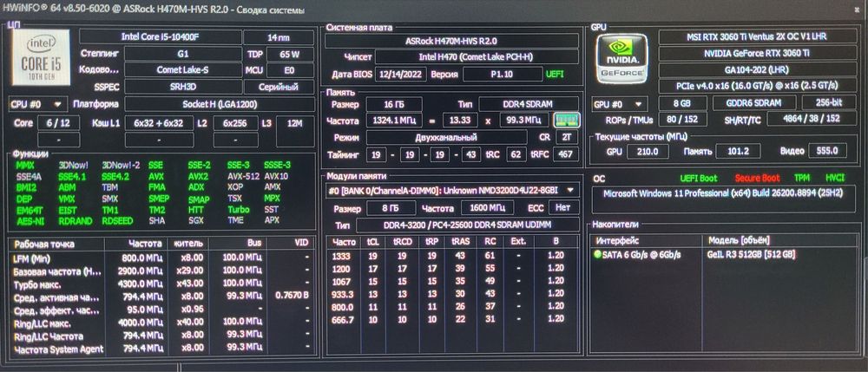Click the UEFI label next to BIOS version
Viewport: 868px width, 372px height.
pyautogui.click(x=554, y=74)
